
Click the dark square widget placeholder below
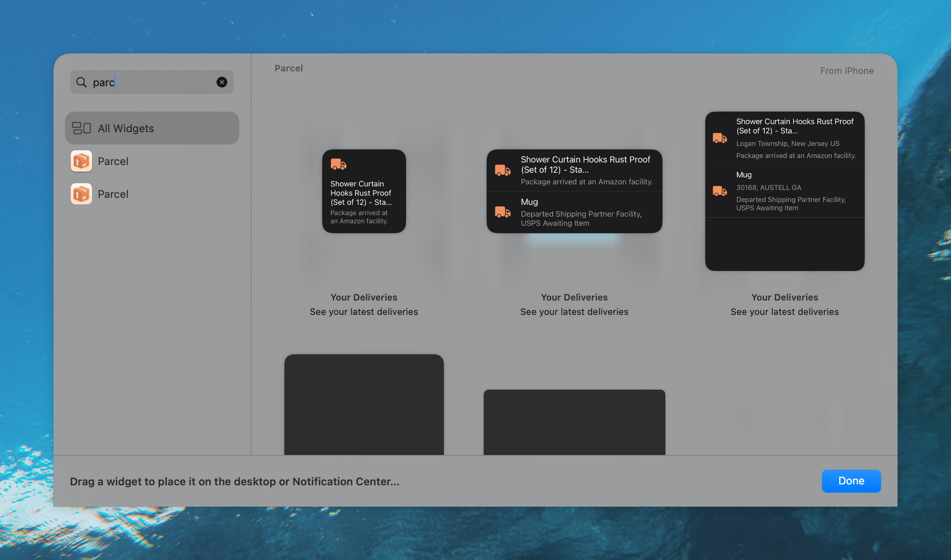click(364, 405)
